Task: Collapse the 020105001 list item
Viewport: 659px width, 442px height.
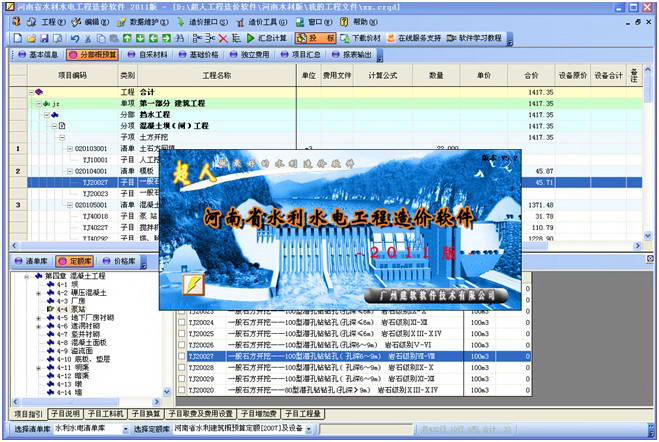Action: point(70,205)
